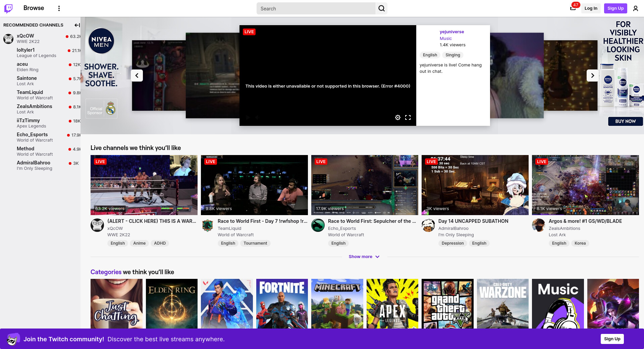Click the Log In button
The width and height of the screenshot is (644, 349).
[x=591, y=8]
